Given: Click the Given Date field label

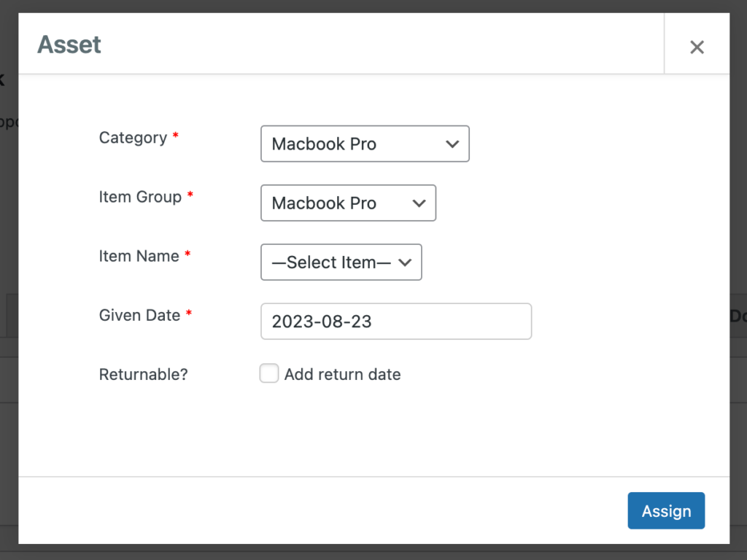Looking at the screenshot, I should click(139, 315).
